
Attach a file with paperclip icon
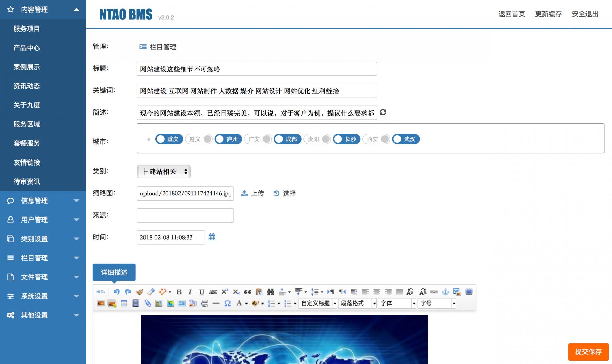point(148,303)
